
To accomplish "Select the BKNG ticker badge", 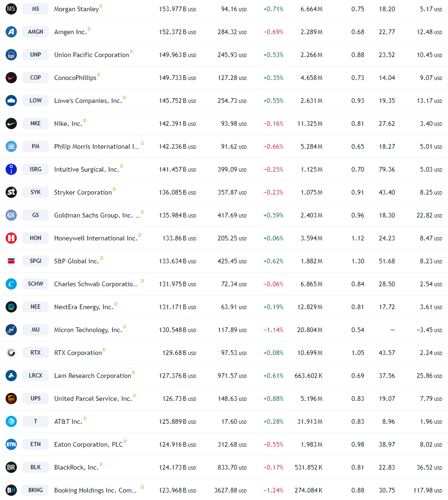I will (36, 491).
